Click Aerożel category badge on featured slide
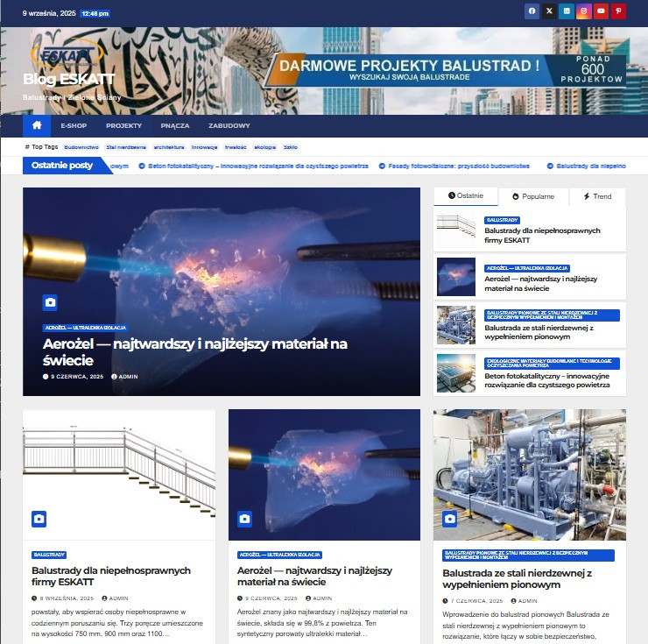648x644 pixels. 86,328
